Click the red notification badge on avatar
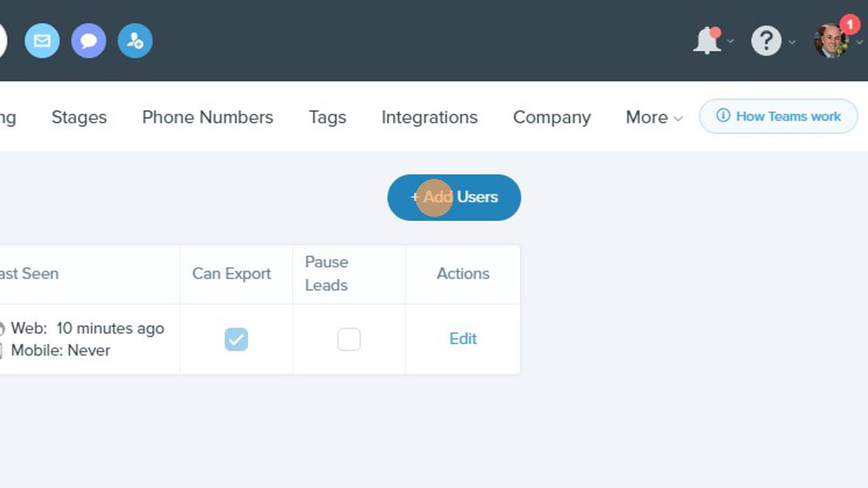The width and height of the screenshot is (868, 488). pos(849,24)
